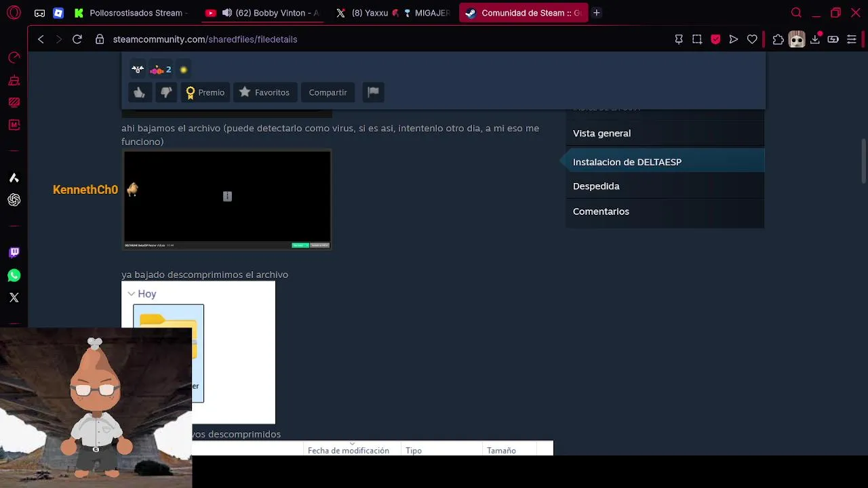View site security lock info

pos(100,39)
